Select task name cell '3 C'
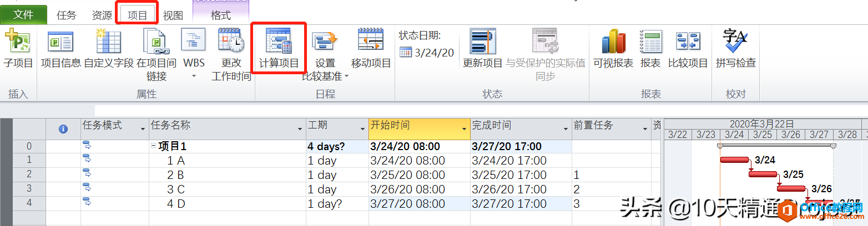The width and height of the screenshot is (868, 226). tap(228, 189)
